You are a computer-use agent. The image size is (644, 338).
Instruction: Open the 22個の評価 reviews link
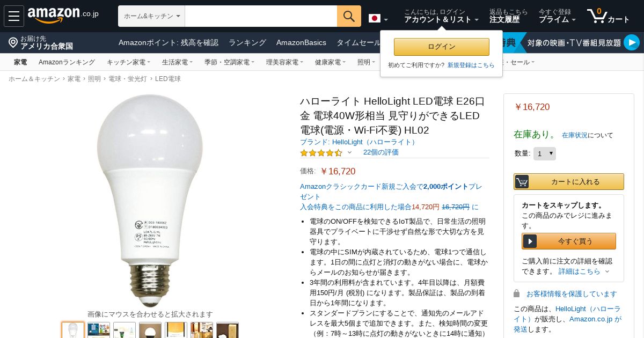pyautogui.click(x=381, y=152)
